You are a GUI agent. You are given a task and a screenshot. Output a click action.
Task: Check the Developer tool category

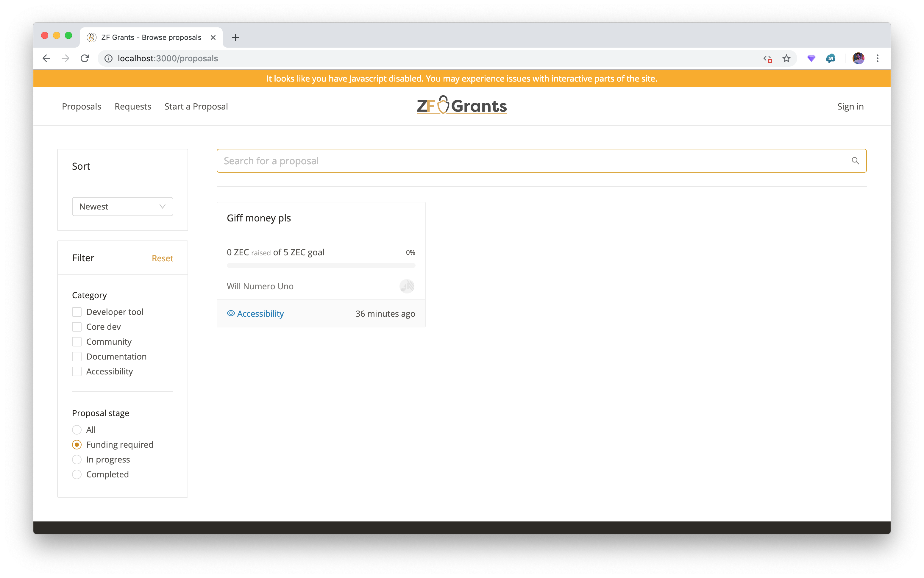pos(77,312)
